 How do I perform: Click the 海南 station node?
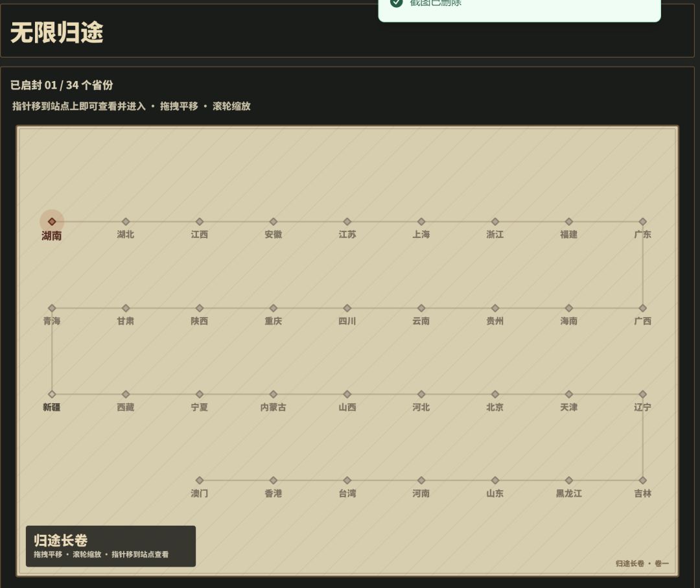tap(569, 308)
